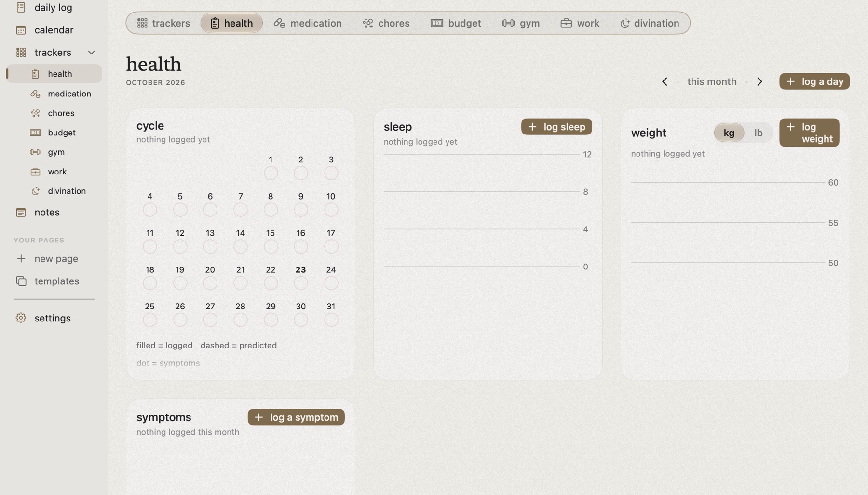The height and width of the screenshot is (495, 868).
Task: Click the notes icon in sidebar
Action: [21, 212]
